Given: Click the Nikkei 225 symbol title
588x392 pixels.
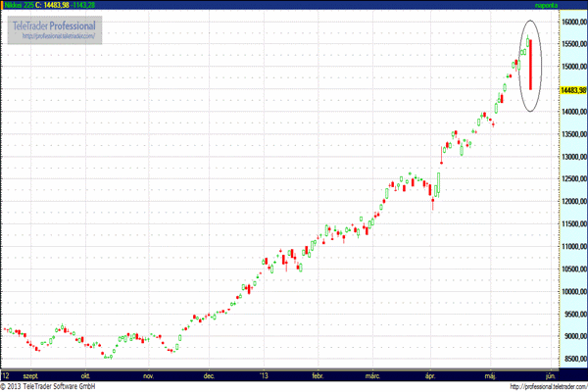Looking at the screenshot, I should (18, 7).
